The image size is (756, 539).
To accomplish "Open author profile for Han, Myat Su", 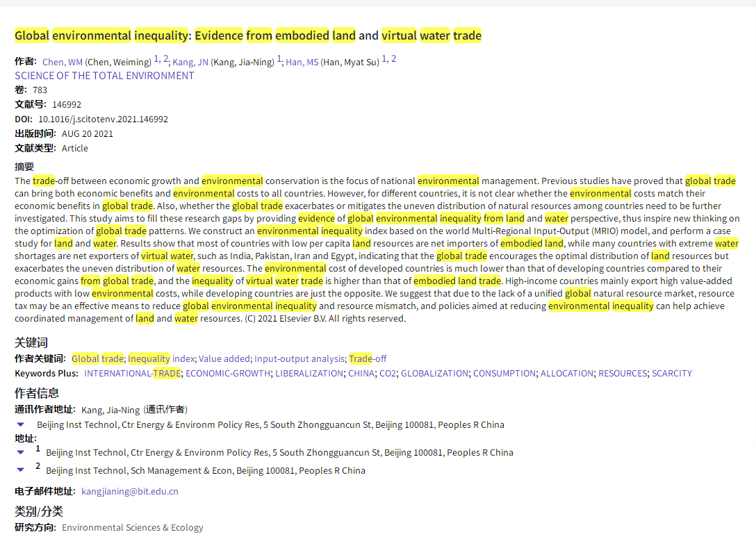I will (x=302, y=62).
